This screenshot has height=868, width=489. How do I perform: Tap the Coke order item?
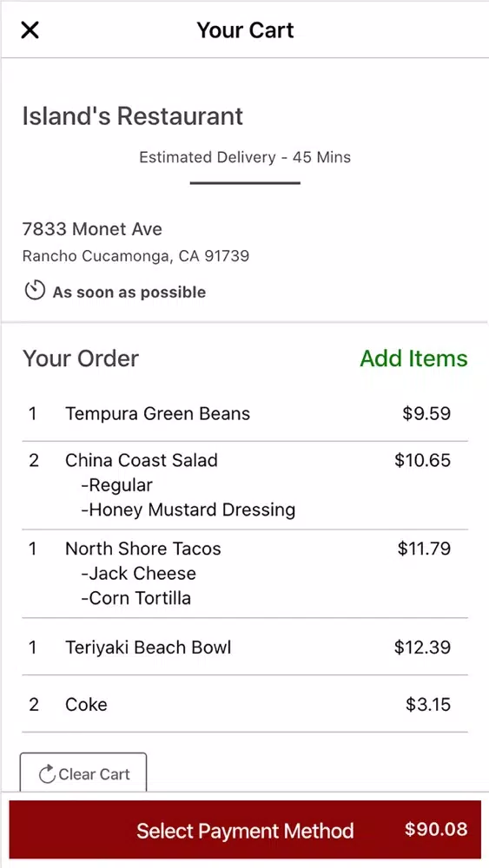point(245,704)
